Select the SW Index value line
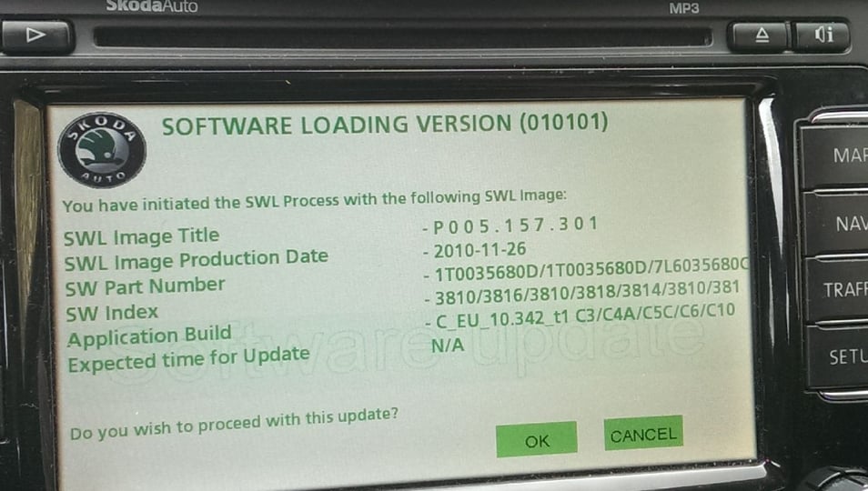This screenshot has height=491, width=868. click(583, 293)
